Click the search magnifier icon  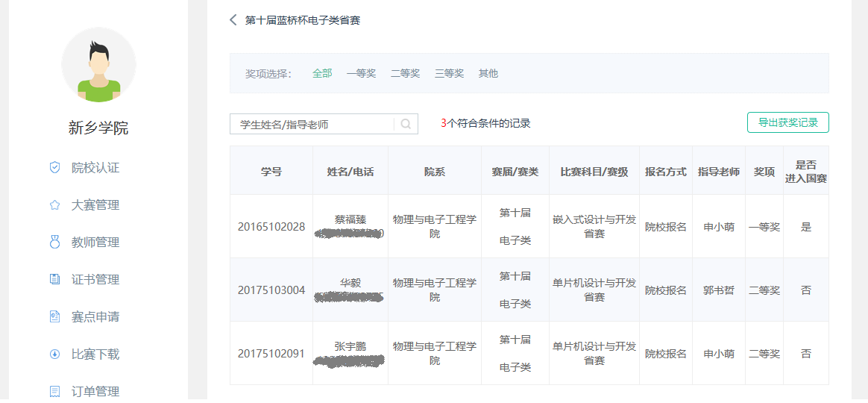coord(406,124)
